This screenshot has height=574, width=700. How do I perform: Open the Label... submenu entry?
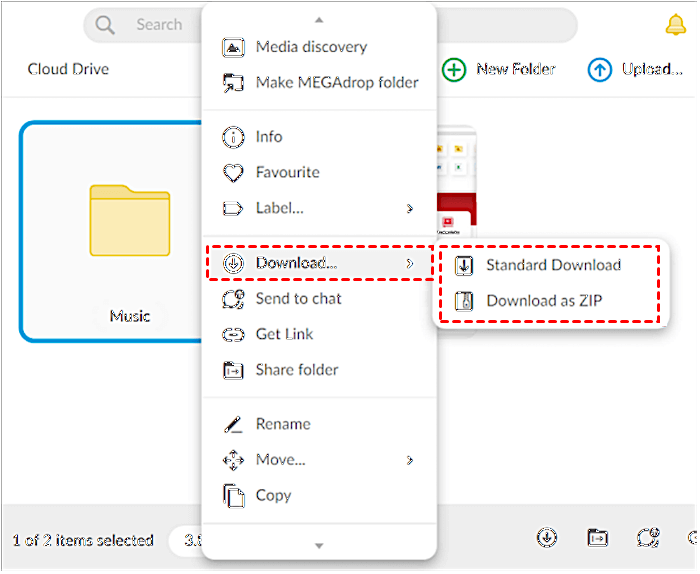pos(319,208)
